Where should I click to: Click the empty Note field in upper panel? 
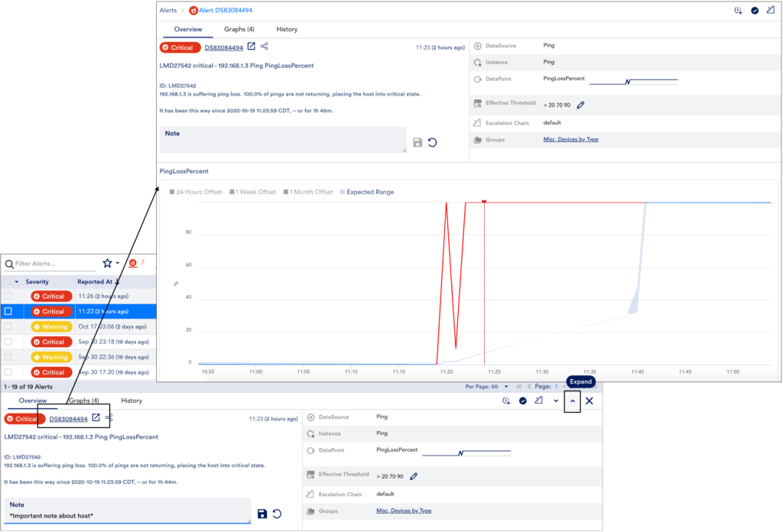click(283, 139)
